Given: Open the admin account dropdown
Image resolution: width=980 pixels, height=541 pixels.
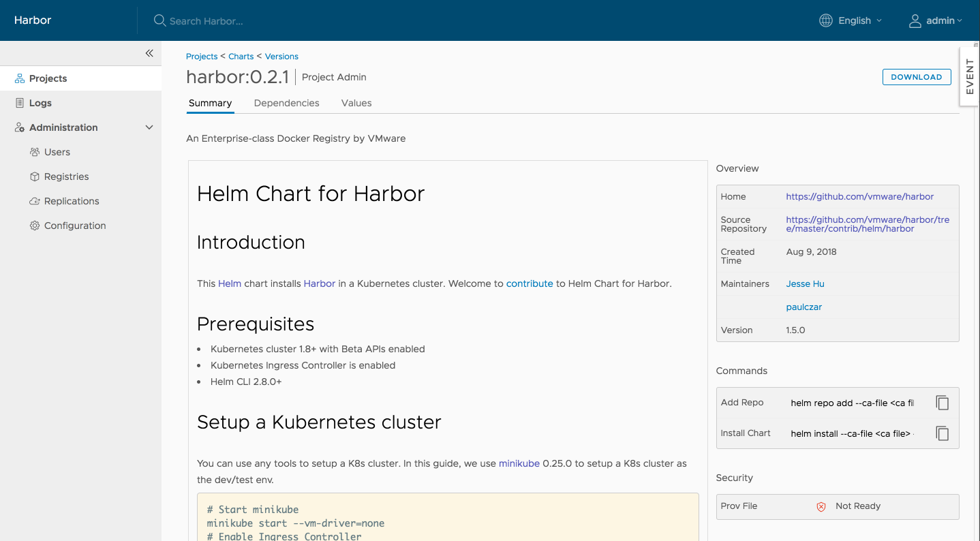Looking at the screenshot, I should pos(944,20).
